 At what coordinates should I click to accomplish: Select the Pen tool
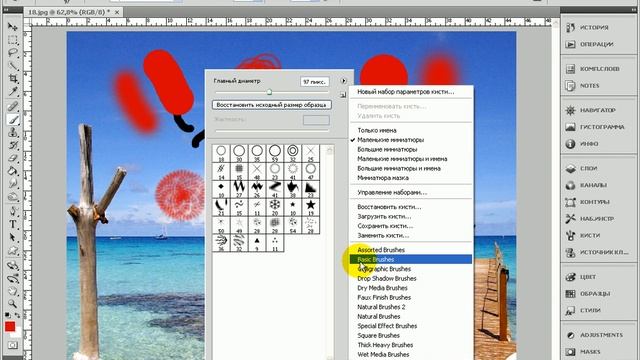13,211
